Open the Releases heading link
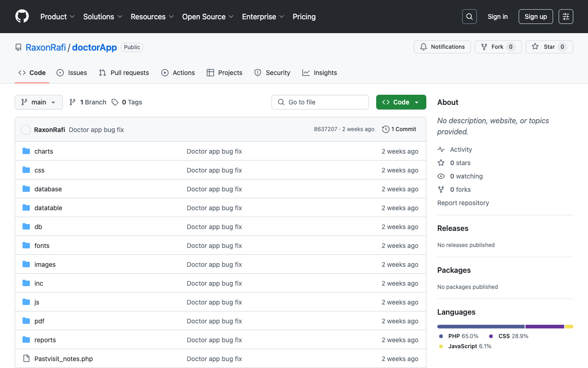 (x=453, y=228)
